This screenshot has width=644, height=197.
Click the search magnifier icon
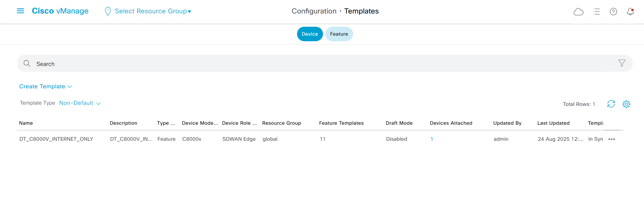[27, 63]
